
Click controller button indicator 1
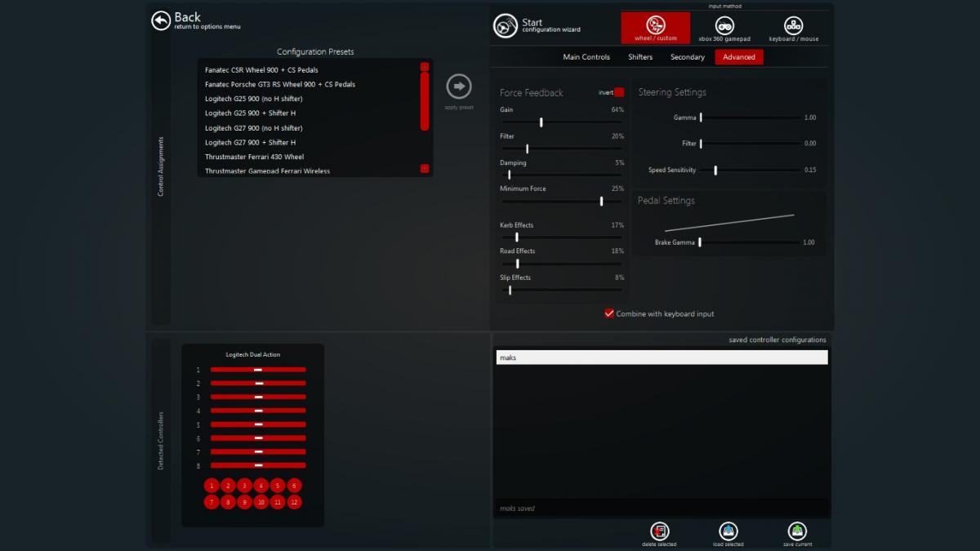coord(212,486)
